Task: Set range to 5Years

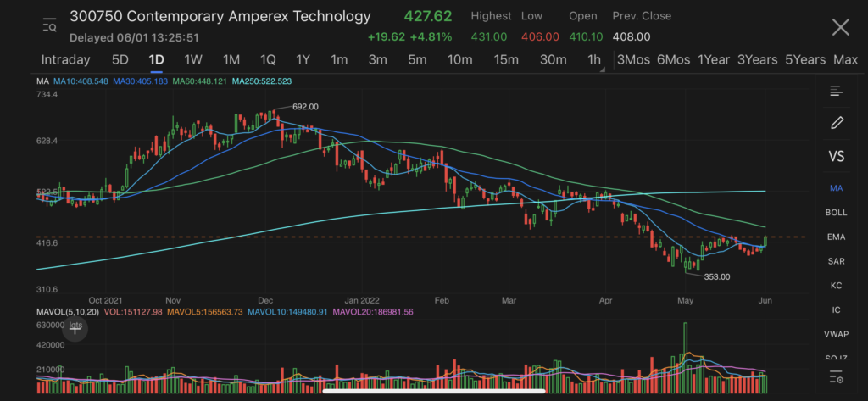Action: click(805, 60)
